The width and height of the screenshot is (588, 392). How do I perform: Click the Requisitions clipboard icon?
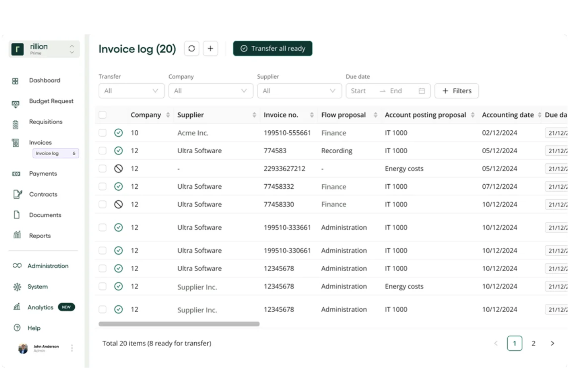click(x=15, y=125)
